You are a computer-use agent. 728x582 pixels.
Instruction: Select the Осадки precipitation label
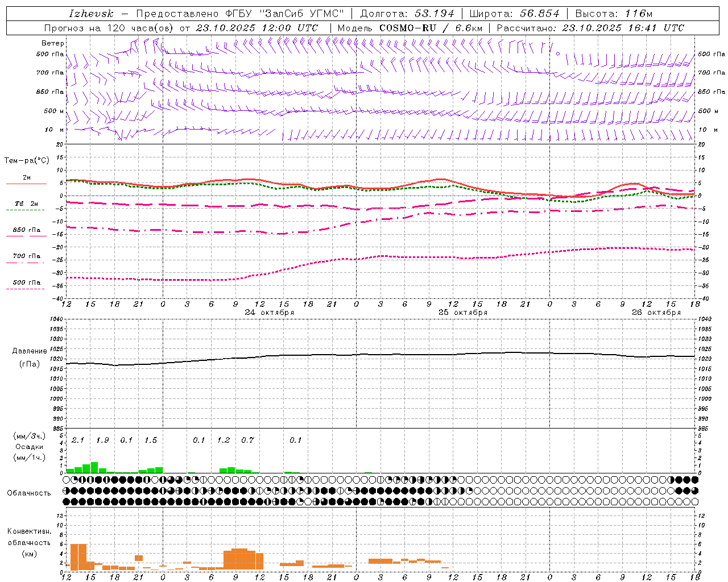click(x=30, y=447)
